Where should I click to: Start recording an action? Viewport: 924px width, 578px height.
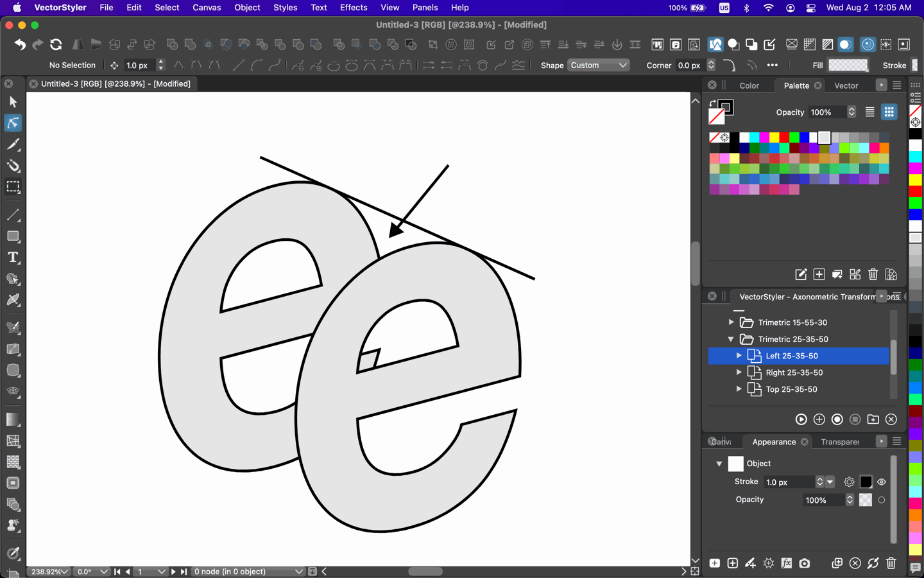(x=837, y=419)
